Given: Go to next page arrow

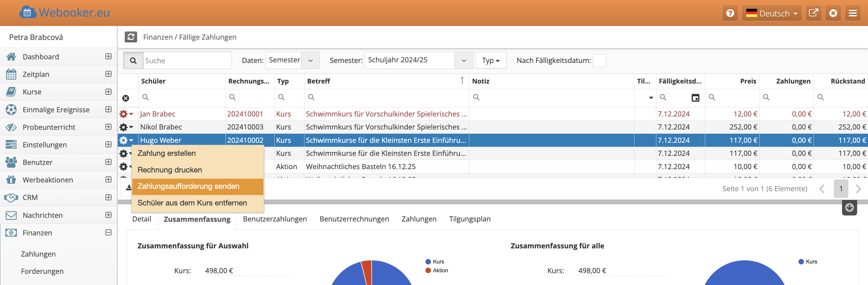Looking at the screenshot, I should (x=858, y=189).
